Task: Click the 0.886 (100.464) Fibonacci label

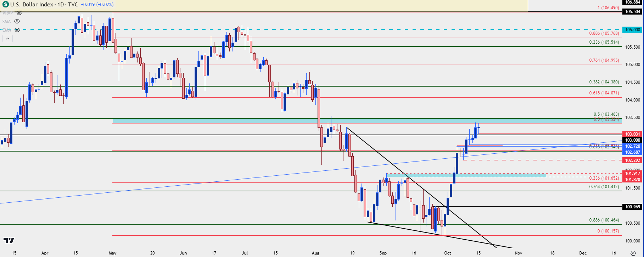Action: [604, 220]
